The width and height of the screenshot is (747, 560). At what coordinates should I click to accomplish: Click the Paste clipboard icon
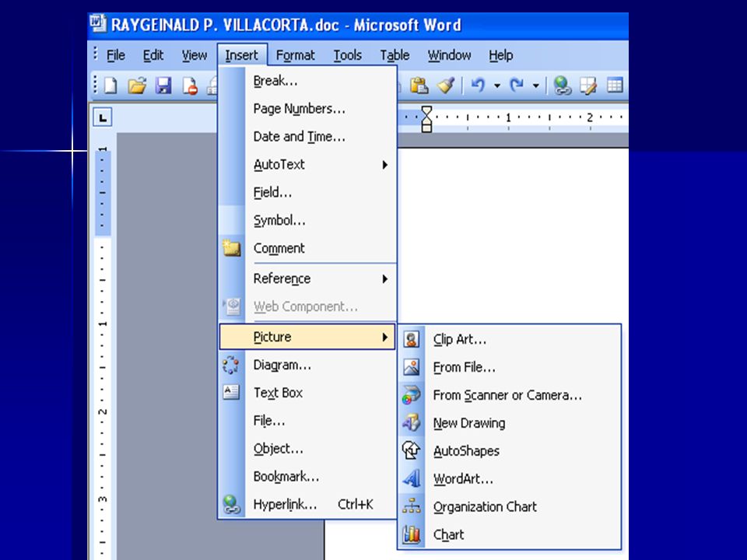tap(419, 86)
